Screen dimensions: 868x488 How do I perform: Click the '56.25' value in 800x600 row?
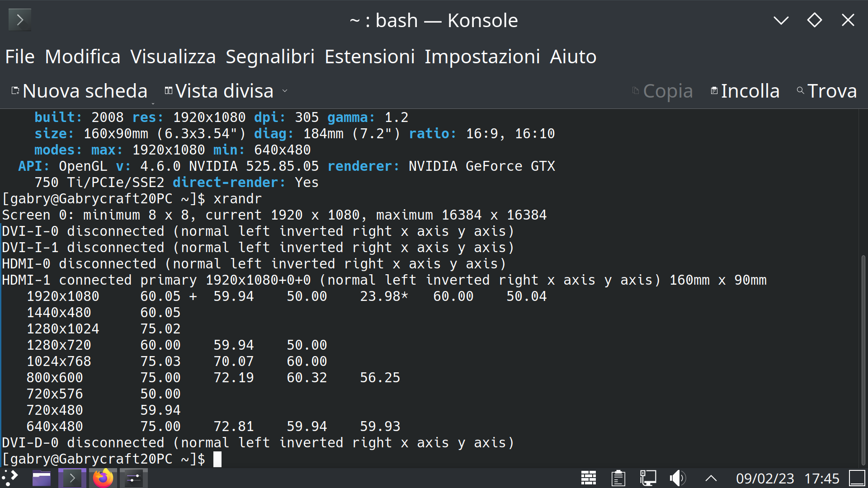pos(380,378)
